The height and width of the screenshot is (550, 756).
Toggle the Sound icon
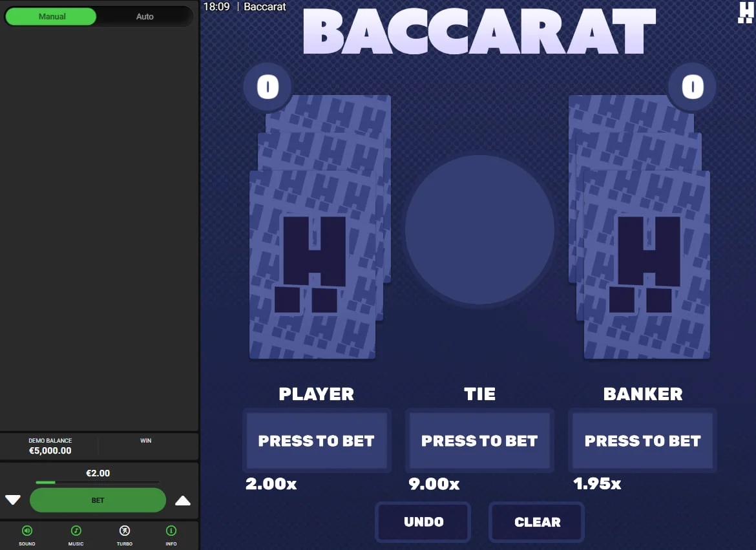(x=27, y=531)
